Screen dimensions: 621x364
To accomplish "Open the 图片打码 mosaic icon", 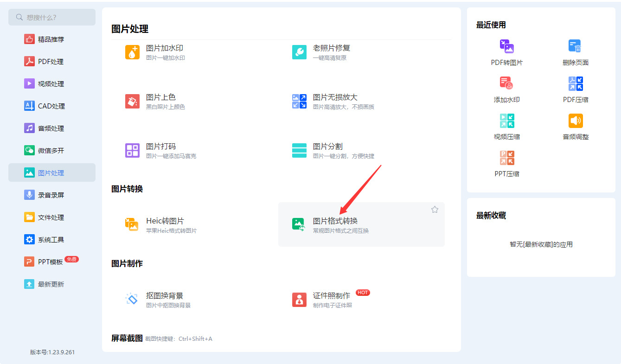I will click(x=132, y=150).
